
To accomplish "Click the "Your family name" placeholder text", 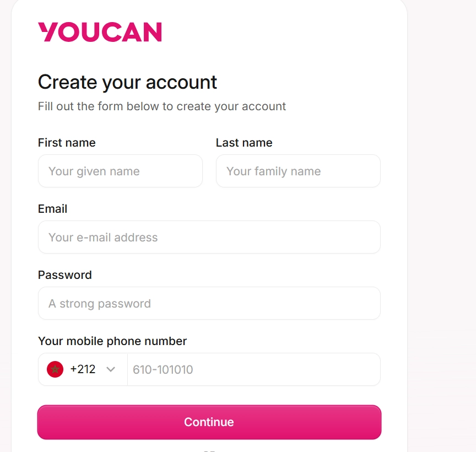I will pos(273,171).
